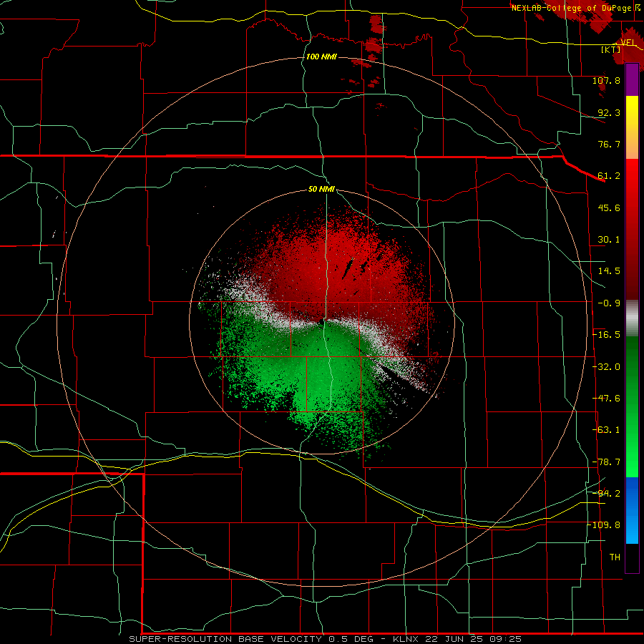Pick the blue segment of velocity scale
644x644 pixels.
632,510
